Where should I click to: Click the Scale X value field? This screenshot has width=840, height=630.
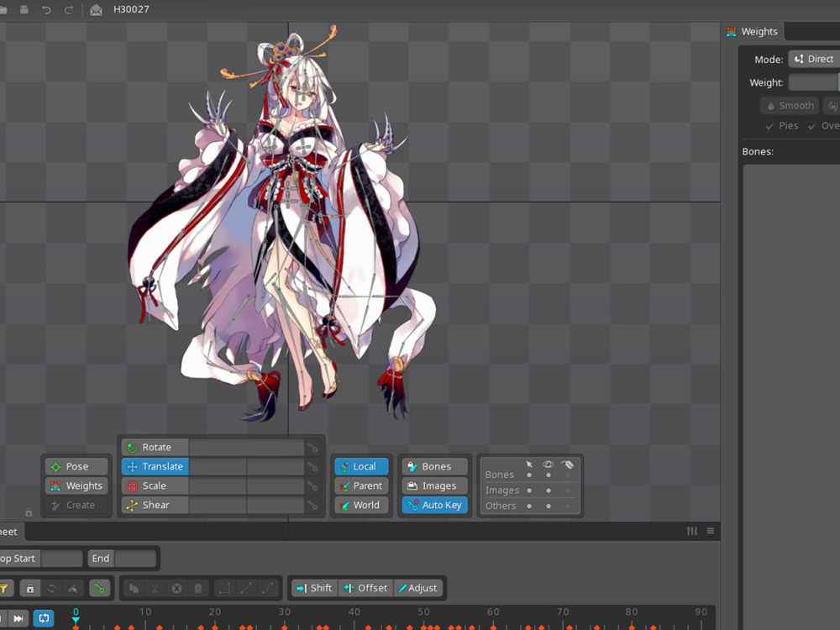pos(218,486)
